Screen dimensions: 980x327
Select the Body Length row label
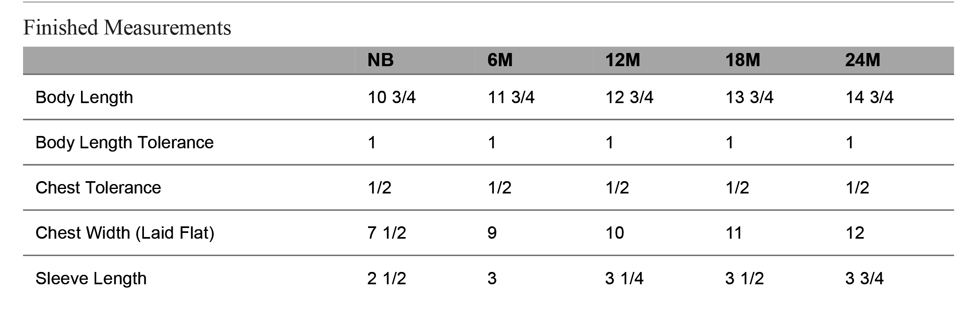84,98
